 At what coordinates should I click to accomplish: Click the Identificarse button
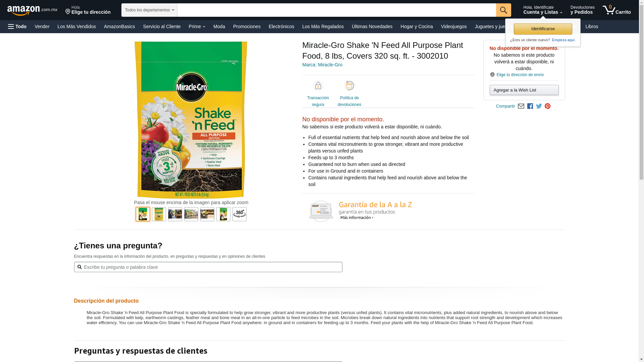click(x=543, y=29)
